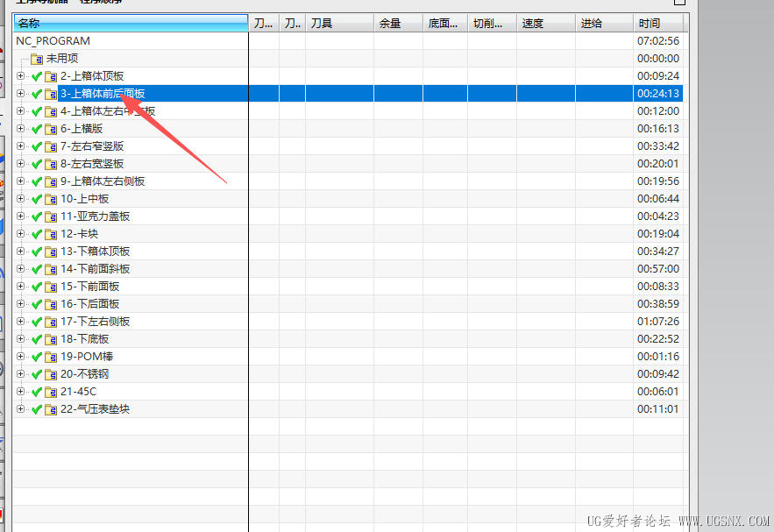Image resolution: width=774 pixels, height=532 pixels.
Task: Click the folder icon of 11-亚克力盖板
Action: pyautogui.click(x=51, y=216)
